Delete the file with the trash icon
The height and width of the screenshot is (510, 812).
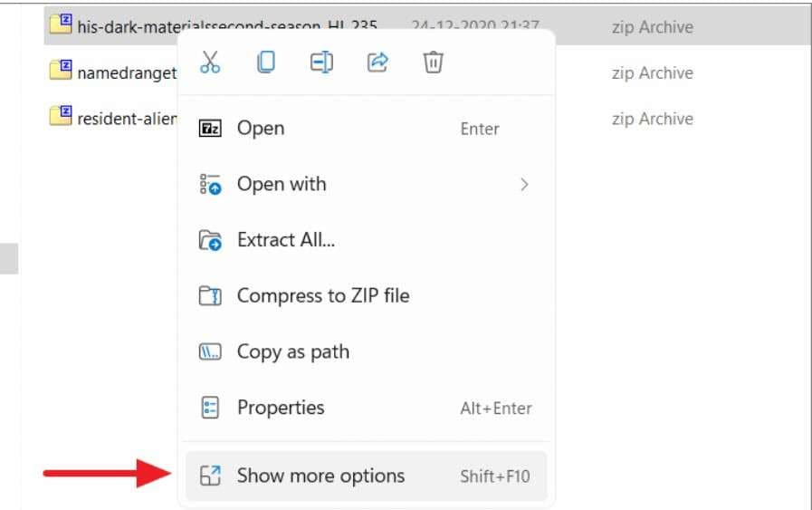pos(434,63)
